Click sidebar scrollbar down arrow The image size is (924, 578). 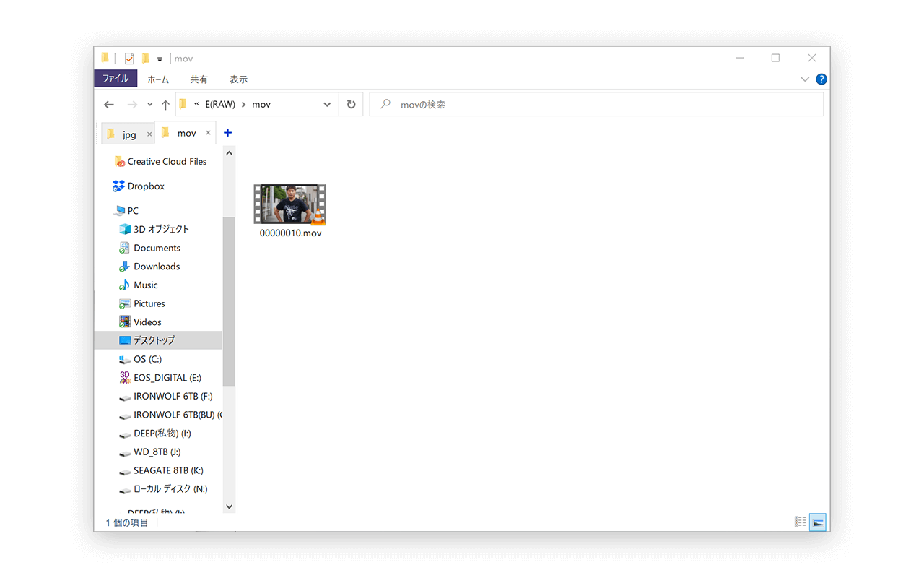[x=230, y=507]
